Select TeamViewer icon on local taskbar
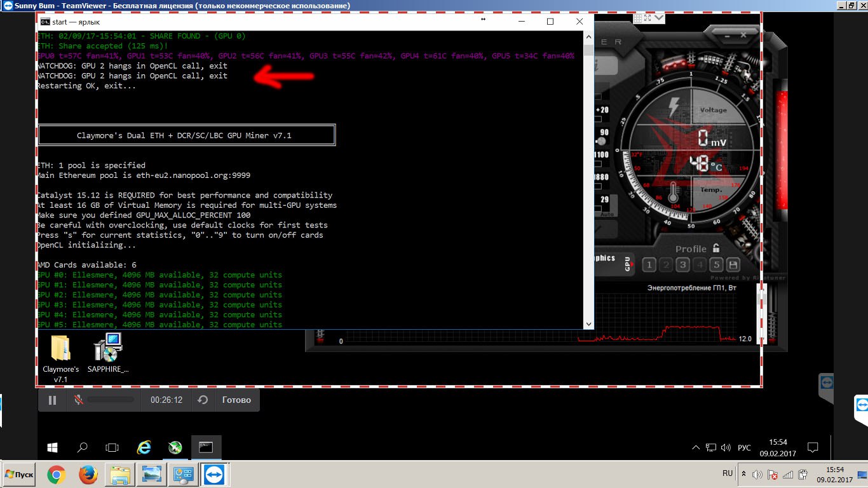The image size is (868, 488). point(215,475)
